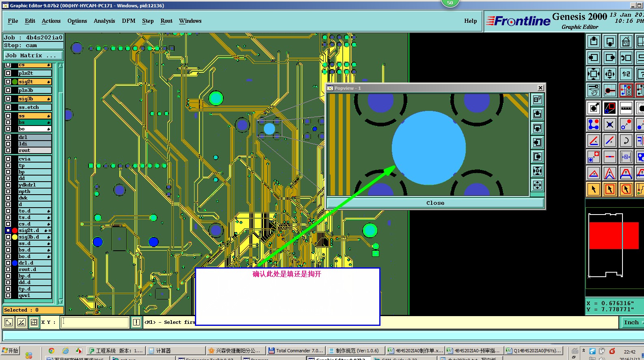Image resolution: width=644 pixels, height=360 pixels.
Task: Open the Options menu
Action: 77,21
